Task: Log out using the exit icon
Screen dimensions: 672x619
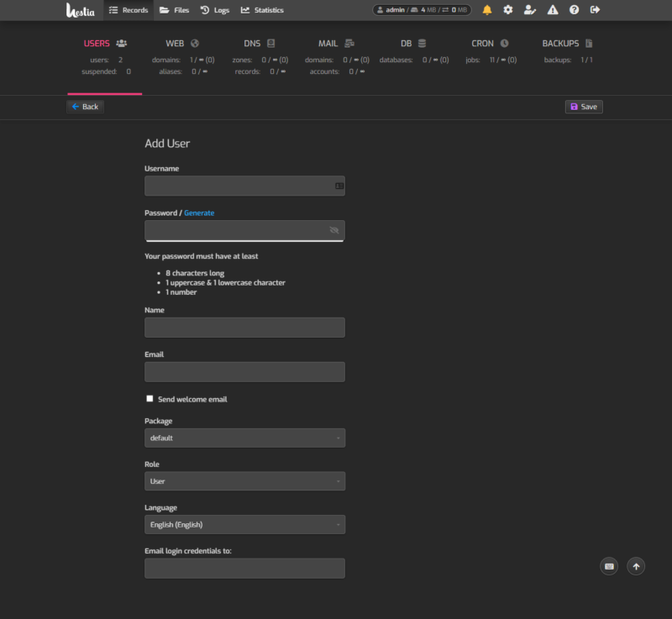Action: coord(596,10)
